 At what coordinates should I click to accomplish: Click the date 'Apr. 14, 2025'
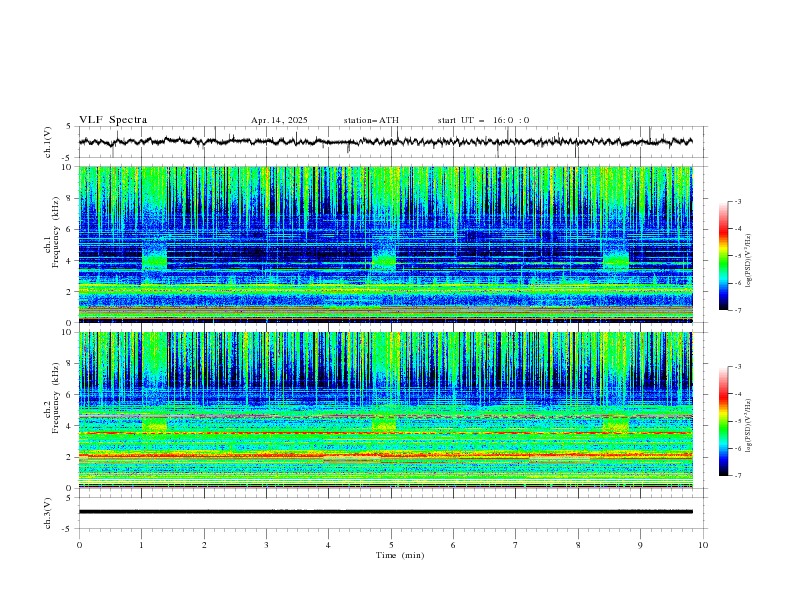[x=279, y=120]
